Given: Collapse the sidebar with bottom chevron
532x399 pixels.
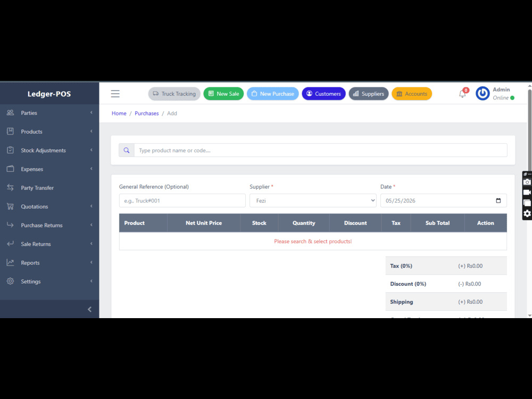Looking at the screenshot, I should [x=89, y=309].
